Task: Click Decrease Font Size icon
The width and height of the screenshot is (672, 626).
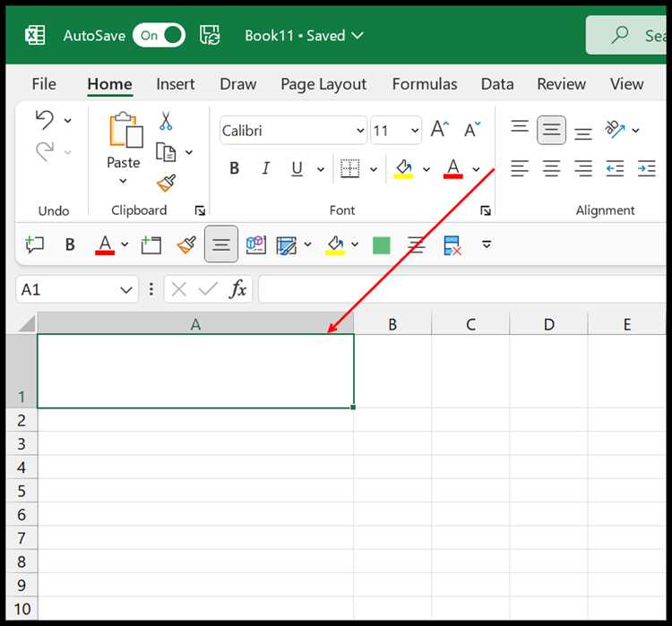Action: pyautogui.click(x=472, y=129)
